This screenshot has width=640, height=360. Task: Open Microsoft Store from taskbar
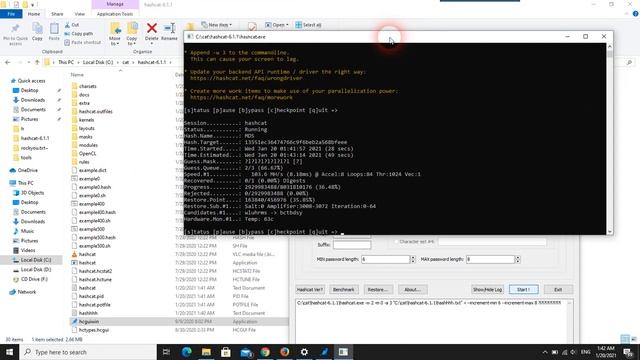[226, 352]
